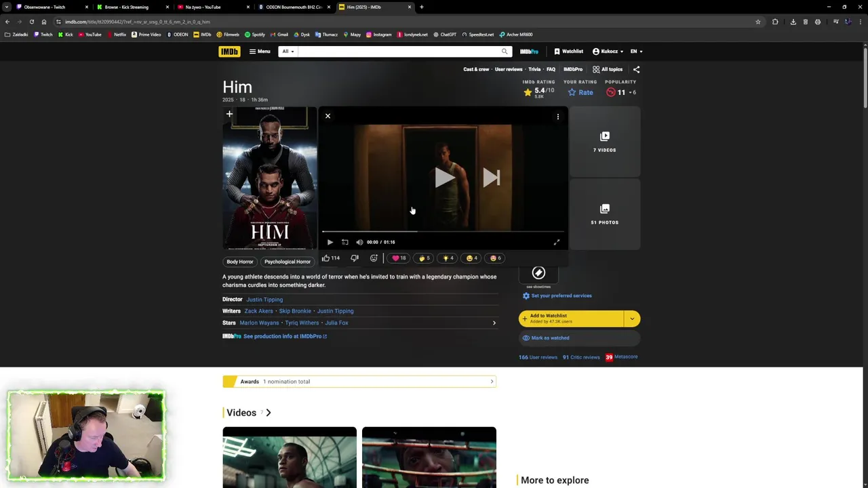Expand the watchlist options dropdown arrow
Viewport: 868px width, 488px height.
click(632, 319)
